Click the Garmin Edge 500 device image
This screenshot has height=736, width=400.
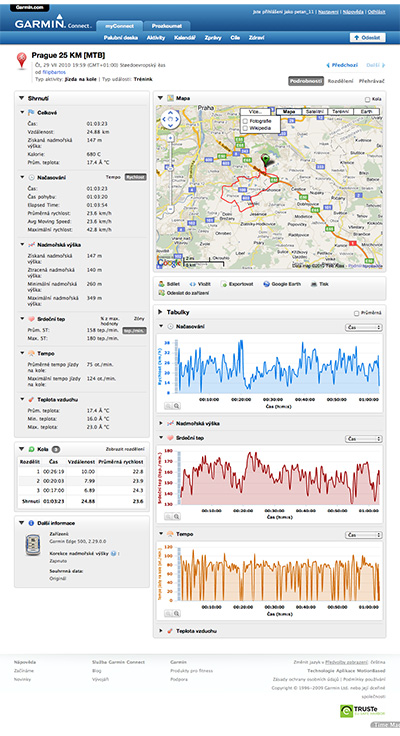(x=32, y=544)
